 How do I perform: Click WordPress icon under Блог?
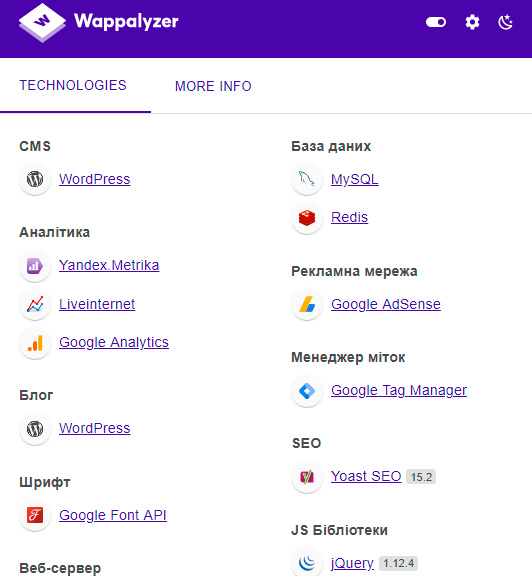click(x=35, y=429)
